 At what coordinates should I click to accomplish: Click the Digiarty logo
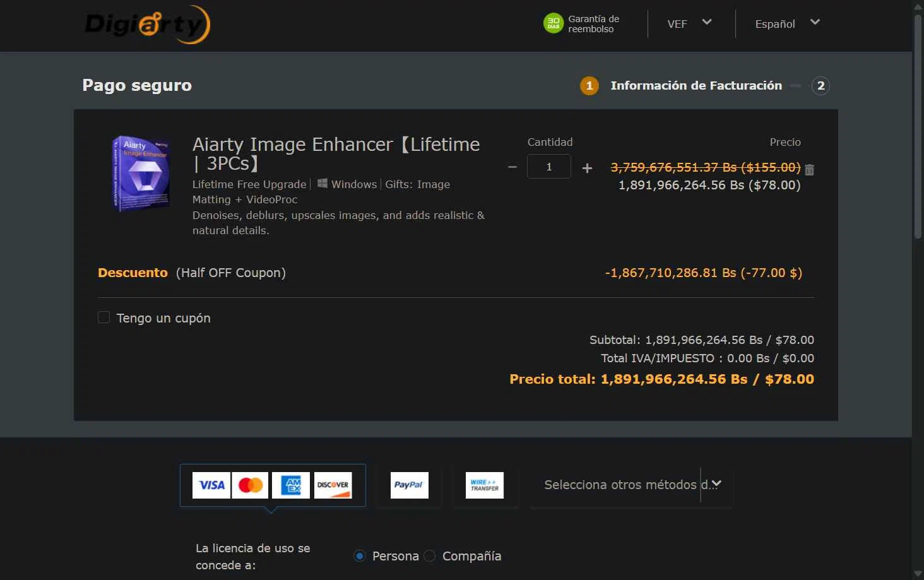147,25
